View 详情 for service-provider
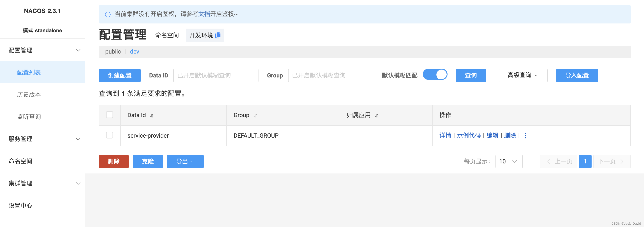The height and width of the screenshot is (227, 644). [x=445, y=135]
